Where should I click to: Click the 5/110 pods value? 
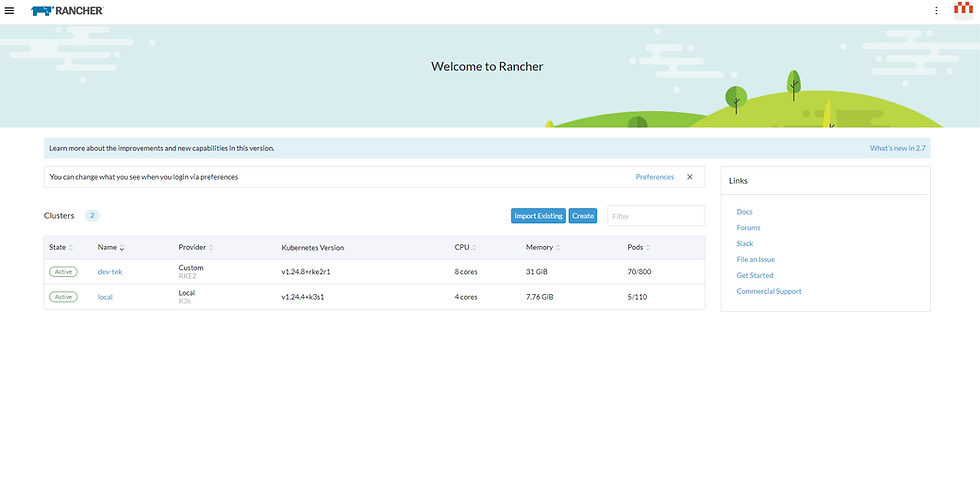[x=637, y=297]
